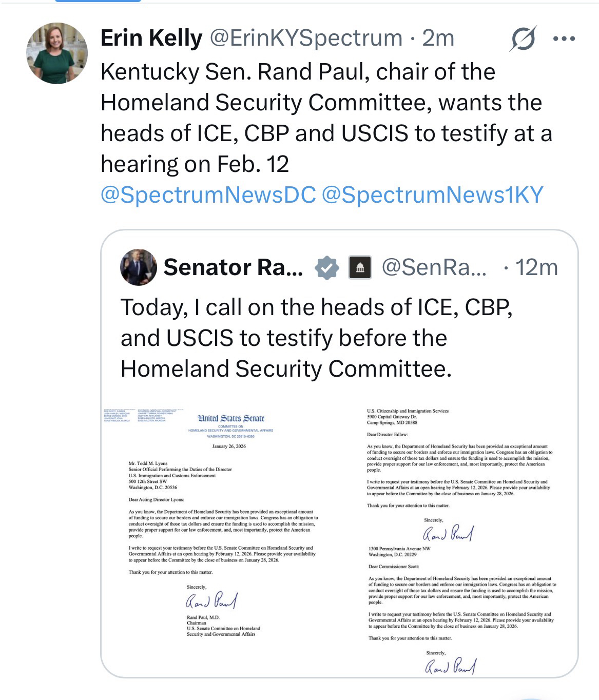Tap the Grok slashed-circle icon

[523, 38]
